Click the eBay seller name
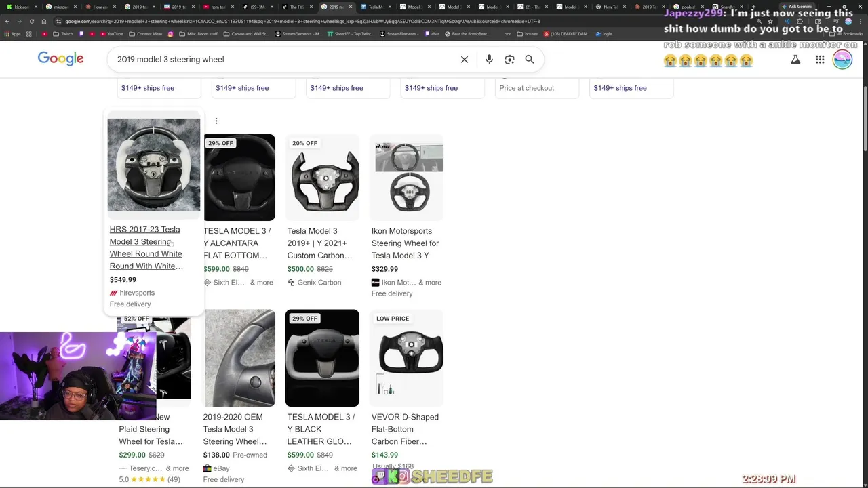 (221, 468)
